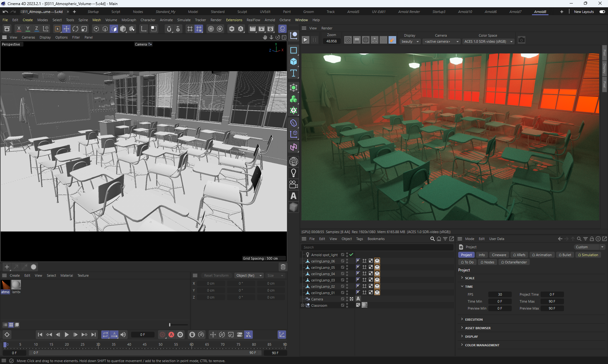
Task: Switch to the Cineware tab
Action: (499, 255)
